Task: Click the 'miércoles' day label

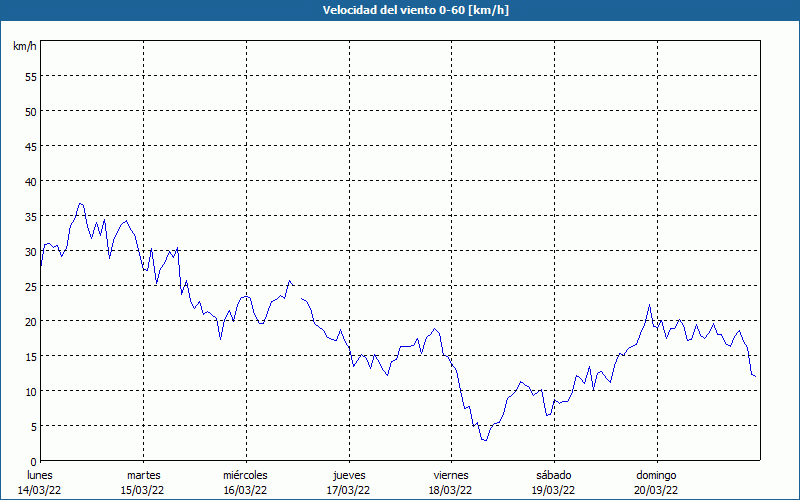Action: pyautogui.click(x=245, y=475)
